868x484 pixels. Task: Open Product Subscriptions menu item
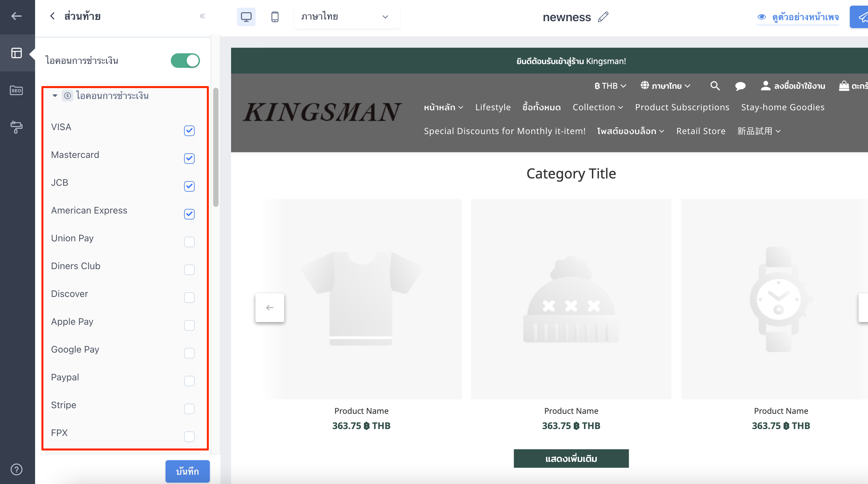682,107
